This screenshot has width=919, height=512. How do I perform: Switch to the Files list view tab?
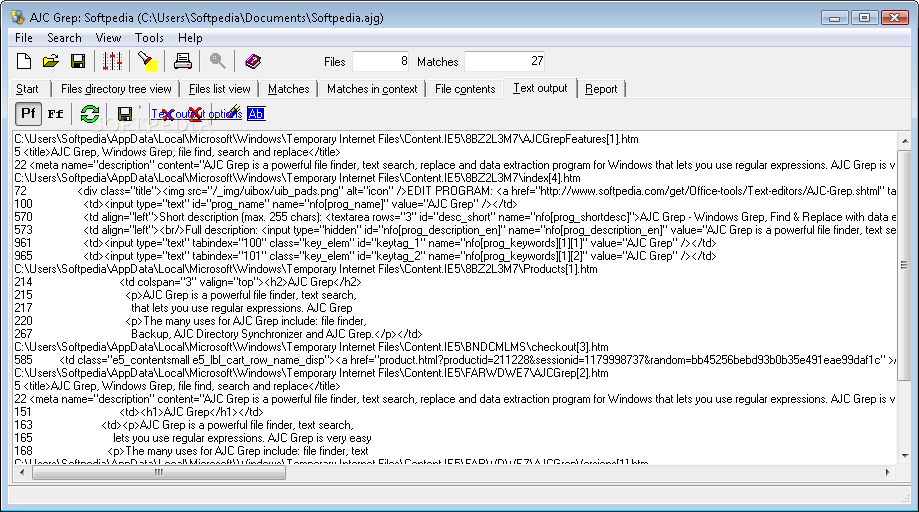[x=219, y=89]
